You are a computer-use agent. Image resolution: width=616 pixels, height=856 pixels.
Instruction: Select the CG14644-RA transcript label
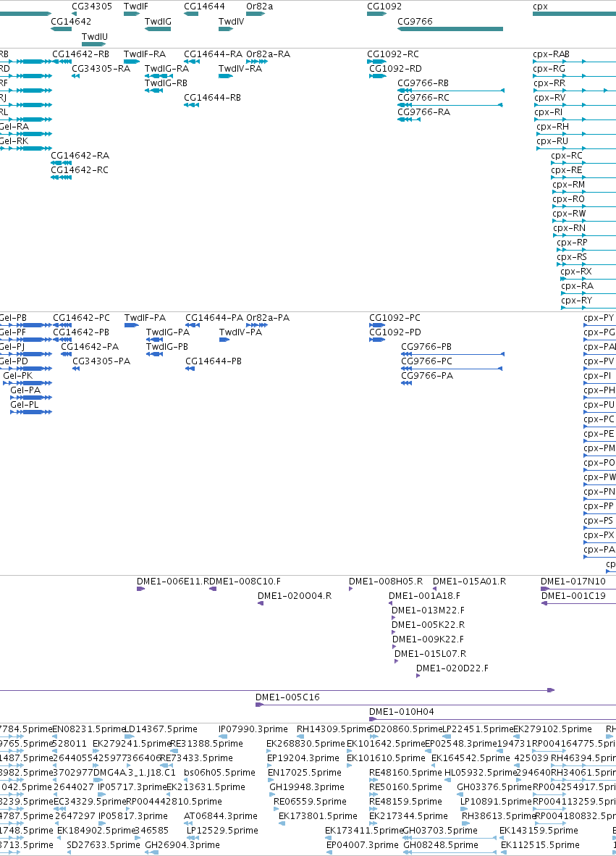pos(213,54)
